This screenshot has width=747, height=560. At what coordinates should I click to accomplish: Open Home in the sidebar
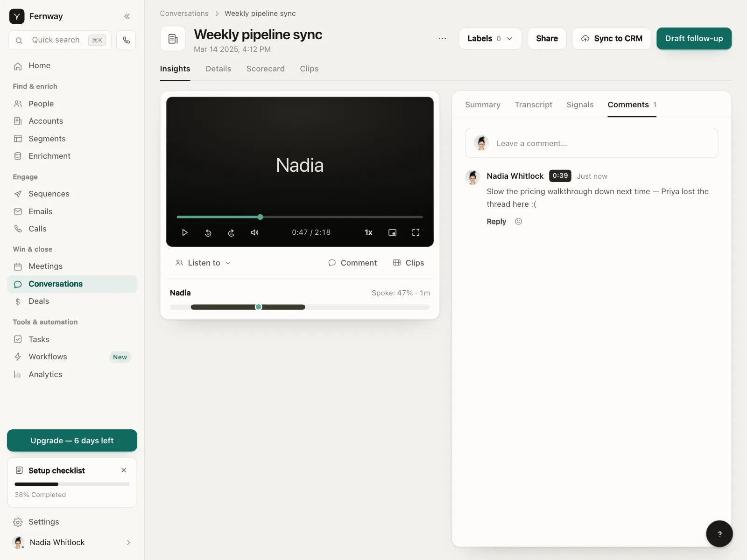coord(72,66)
